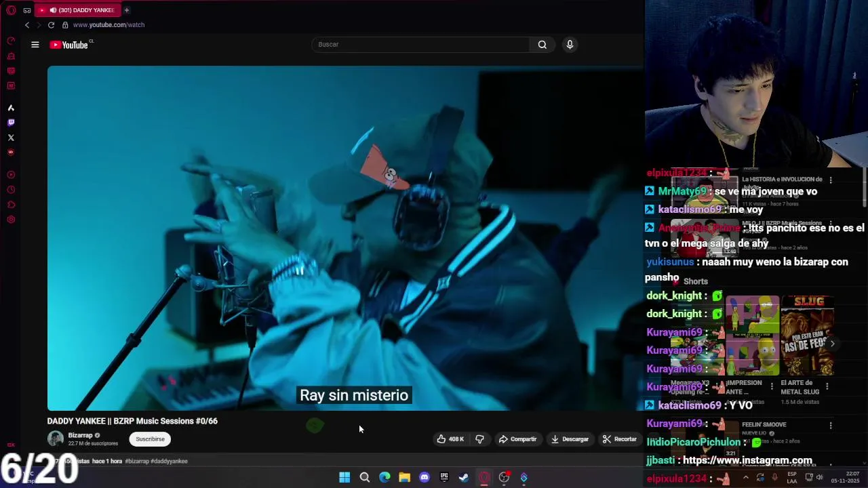The height and width of the screenshot is (488, 868).
Task: Open a new tab with plus button
Action: [126, 10]
